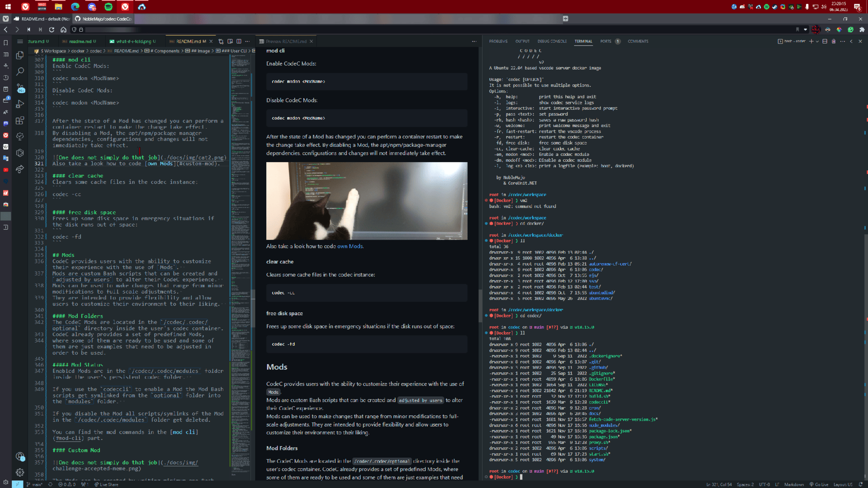Screen dimensions: 868x488
Task: Open the Accounts icon in activity bar
Action: [20, 456]
